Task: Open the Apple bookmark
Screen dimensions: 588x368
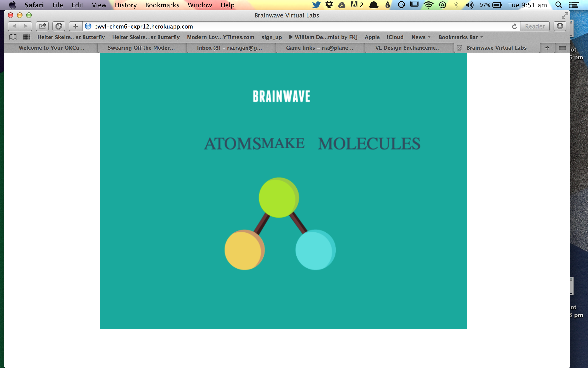Action: (372, 37)
